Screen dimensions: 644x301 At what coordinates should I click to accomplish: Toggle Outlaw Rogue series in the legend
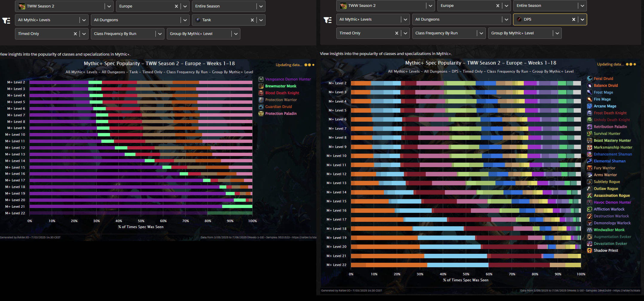606,189
